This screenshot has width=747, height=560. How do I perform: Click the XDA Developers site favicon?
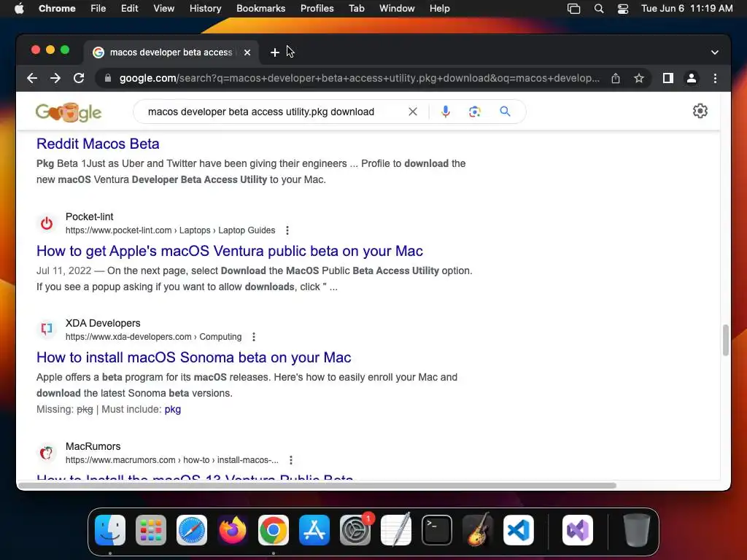pos(47,330)
